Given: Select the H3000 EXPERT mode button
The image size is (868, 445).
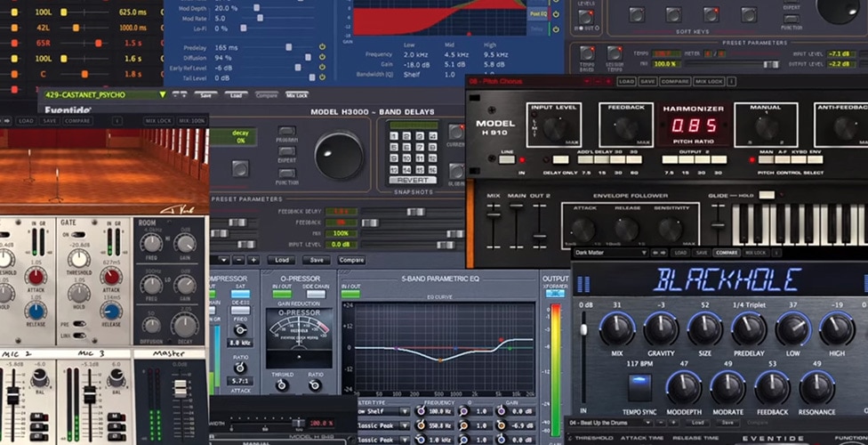Looking at the screenshot, I should coord(286,151).
